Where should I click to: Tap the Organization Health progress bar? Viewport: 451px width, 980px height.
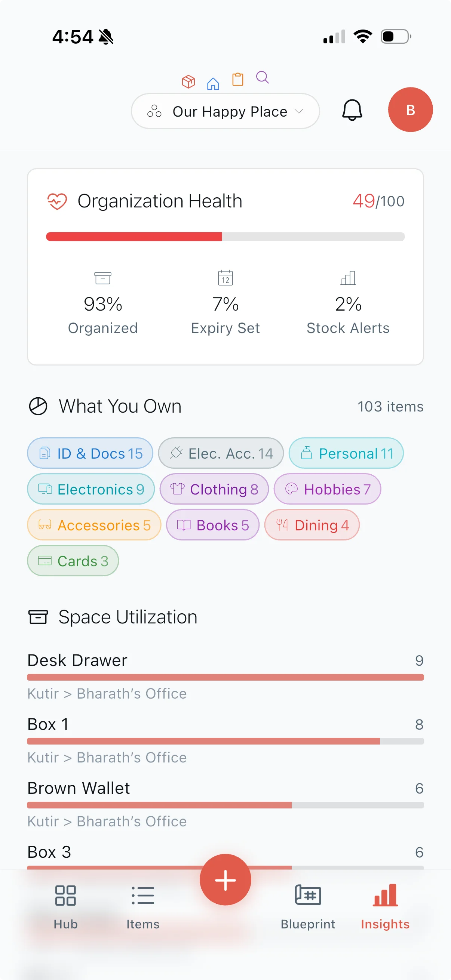[225, 236]
